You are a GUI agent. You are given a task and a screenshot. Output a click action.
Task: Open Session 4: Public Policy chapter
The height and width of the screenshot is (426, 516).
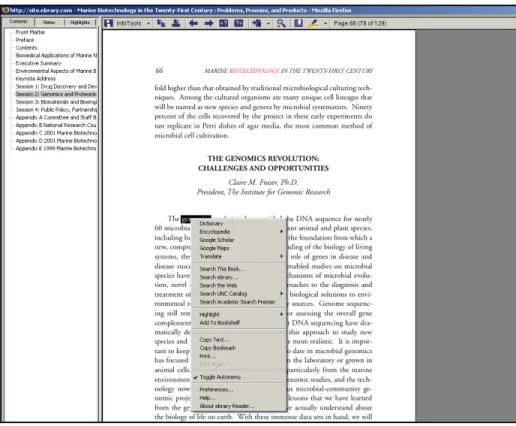tap(56, 109)
